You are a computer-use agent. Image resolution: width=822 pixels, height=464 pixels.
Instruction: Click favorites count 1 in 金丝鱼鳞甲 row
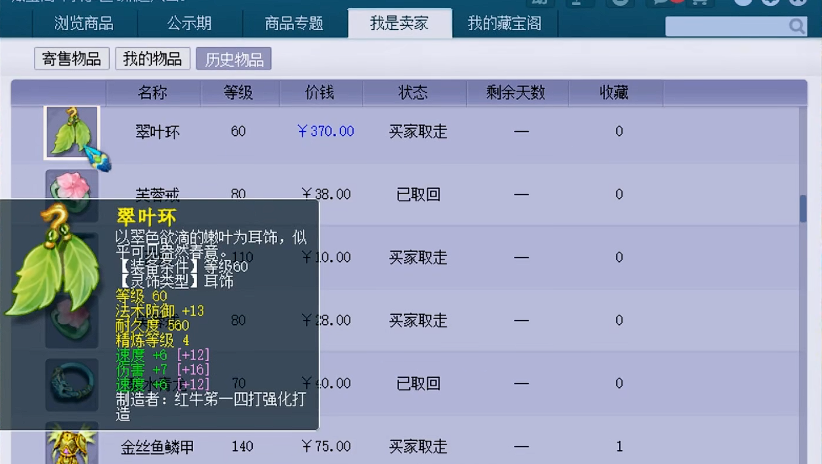619,447
